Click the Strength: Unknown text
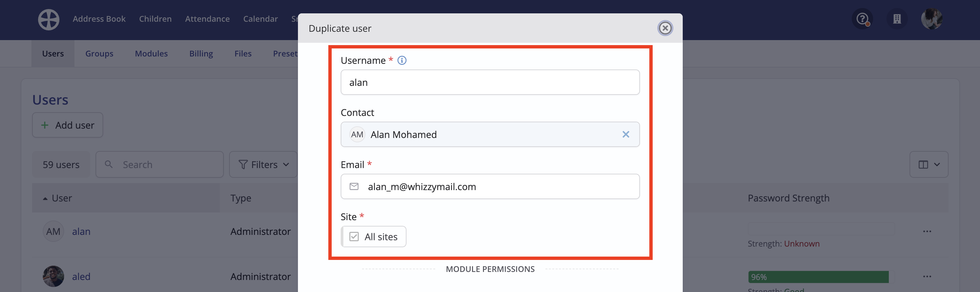The image size is (980, 292). click(x=784, y=244)
